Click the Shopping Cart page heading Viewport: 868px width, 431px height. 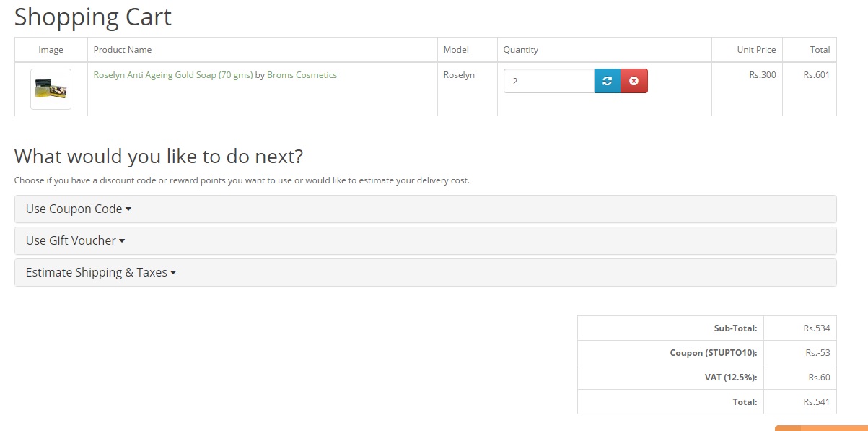93,17
